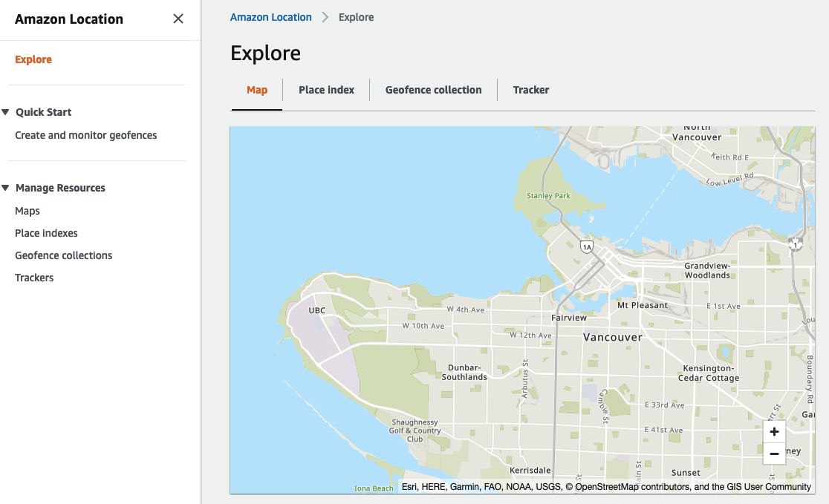Click the W 12th Ave street label

tap(531, 335)
